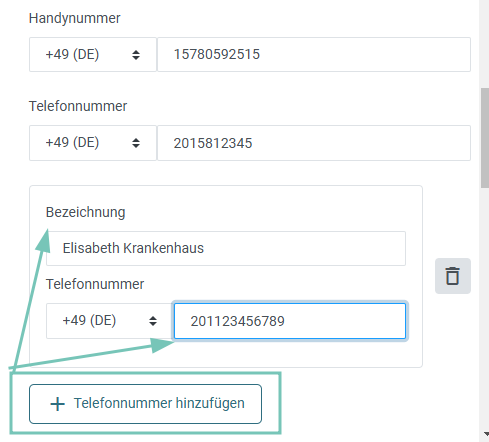Image resolution: width=489 pixels, height=442 pixels.
Task: Click the scrollbar down arrow at the bottom
Action: pos(486,434)
